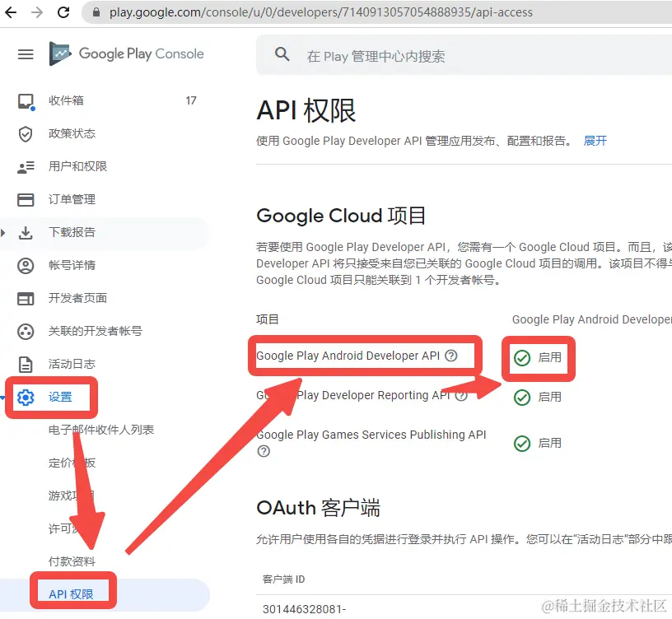Click the 活动日志 document icon
This screenshot has width=672, height=619.
pyautogui.click(x=26, y=365)
